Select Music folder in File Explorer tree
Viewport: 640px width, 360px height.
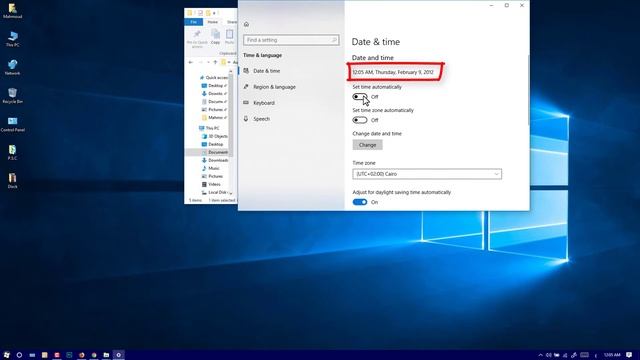211,168
